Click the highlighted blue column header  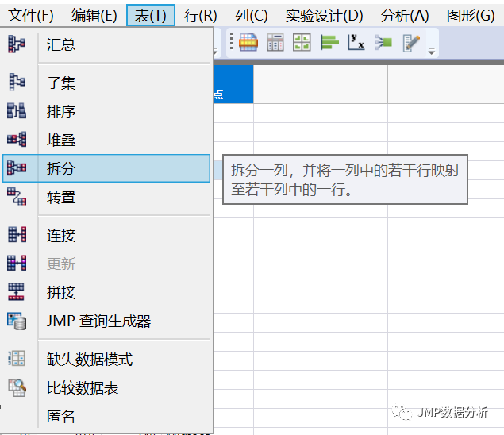(x=233, y=84)
